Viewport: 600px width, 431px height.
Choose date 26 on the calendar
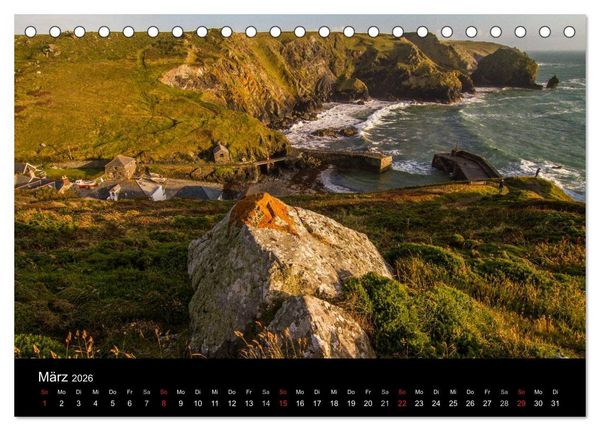(x=470, y=403)
